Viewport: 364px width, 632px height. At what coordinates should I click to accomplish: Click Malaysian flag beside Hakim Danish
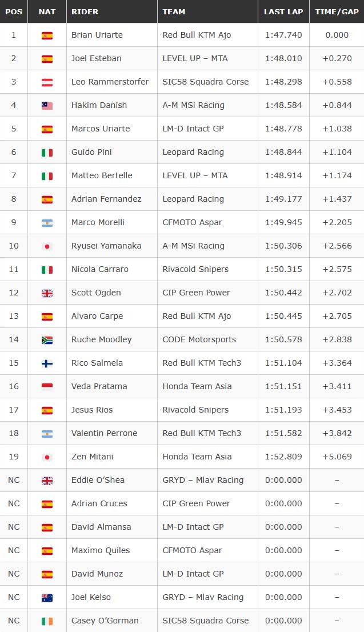point(47,106)
